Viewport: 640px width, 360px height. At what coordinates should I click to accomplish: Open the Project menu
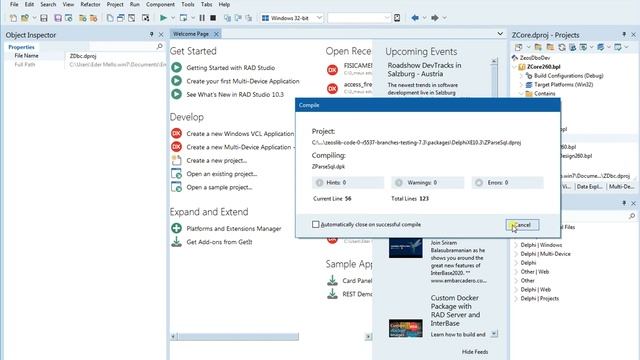tap(115, 4)
